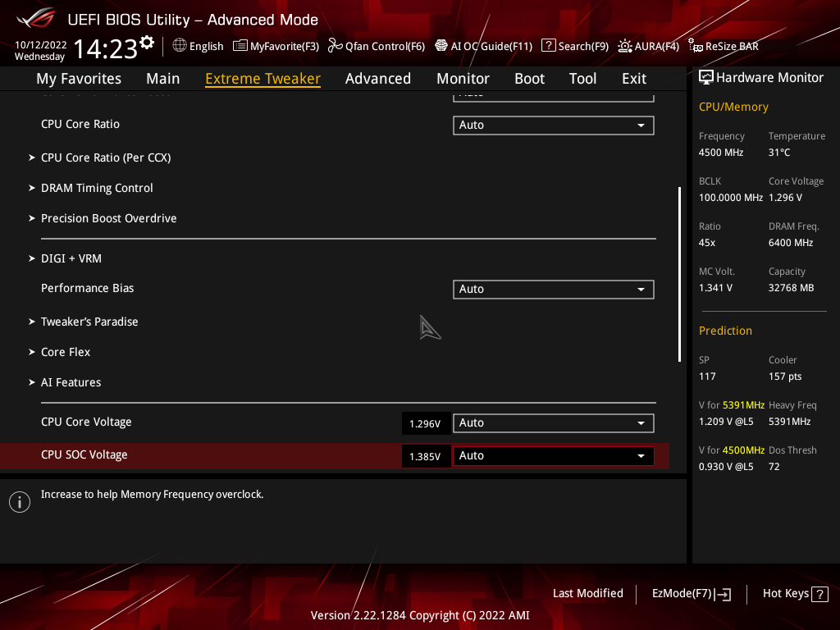
Task: Select the CPU Core Voltage row label
Action: (86, 422)
